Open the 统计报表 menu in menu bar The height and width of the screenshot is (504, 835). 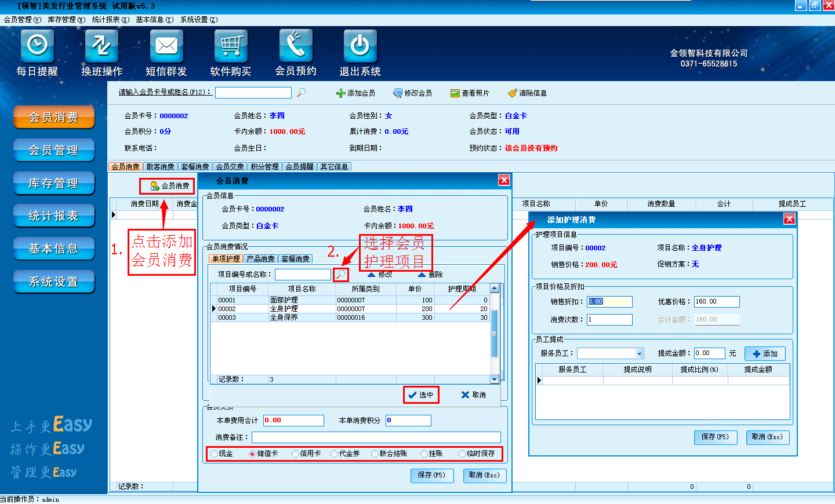click(x=110, y=20)
